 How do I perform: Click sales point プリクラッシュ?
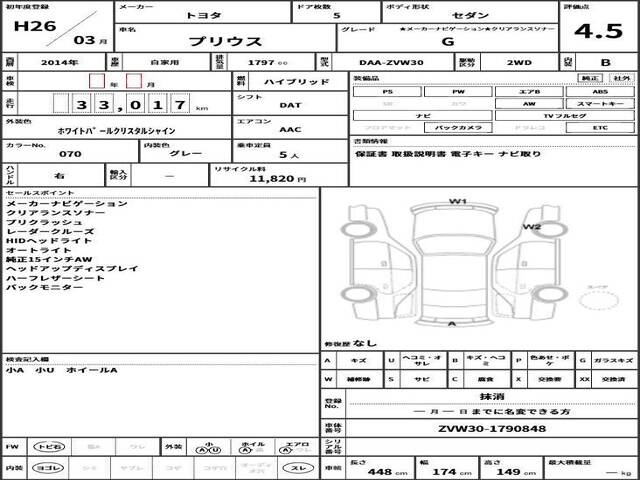point(44,222)
